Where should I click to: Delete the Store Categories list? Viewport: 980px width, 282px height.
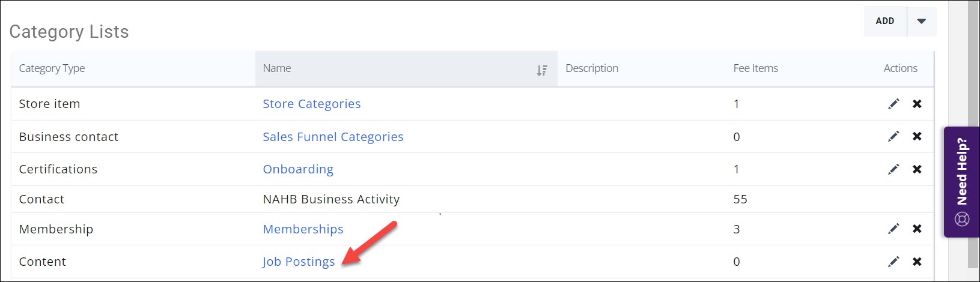[x=917, y=104]
